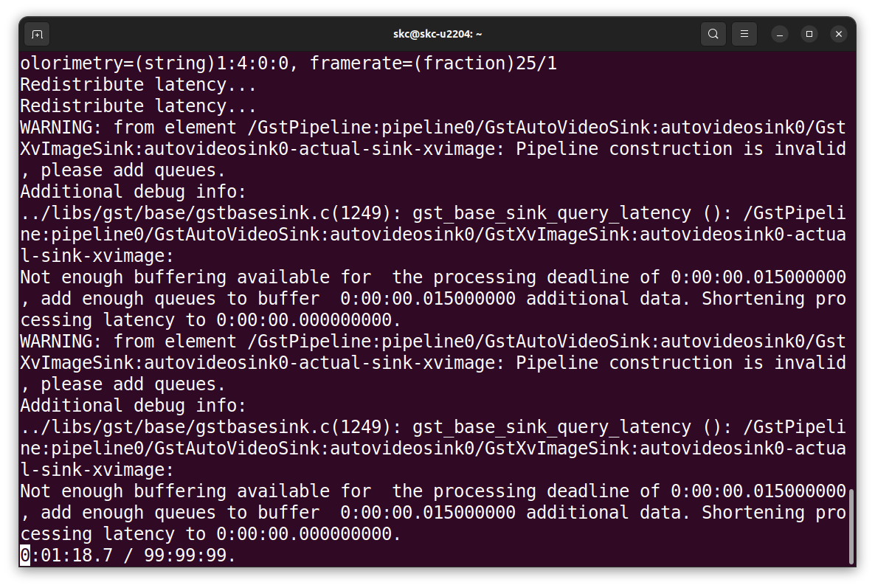Click the block cursor on the last line
Image resolution: width=875 pixels, height=588 pixels.
(x=25, y=556)
